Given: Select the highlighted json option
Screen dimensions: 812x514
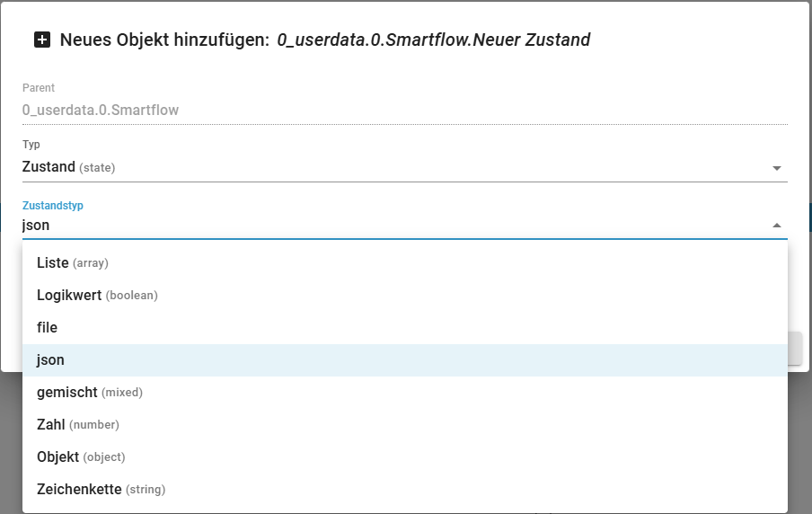Looking at the screenshot, I should pos(50,359).
